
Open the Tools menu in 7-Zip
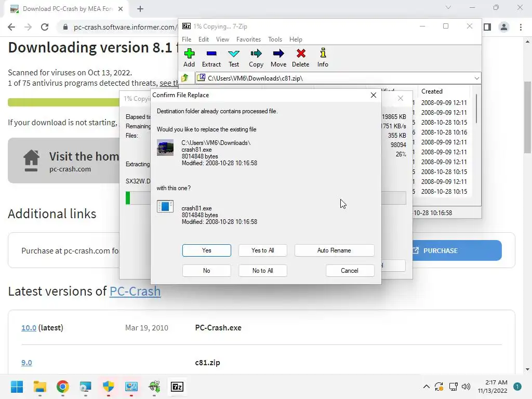tap(275, 39)
